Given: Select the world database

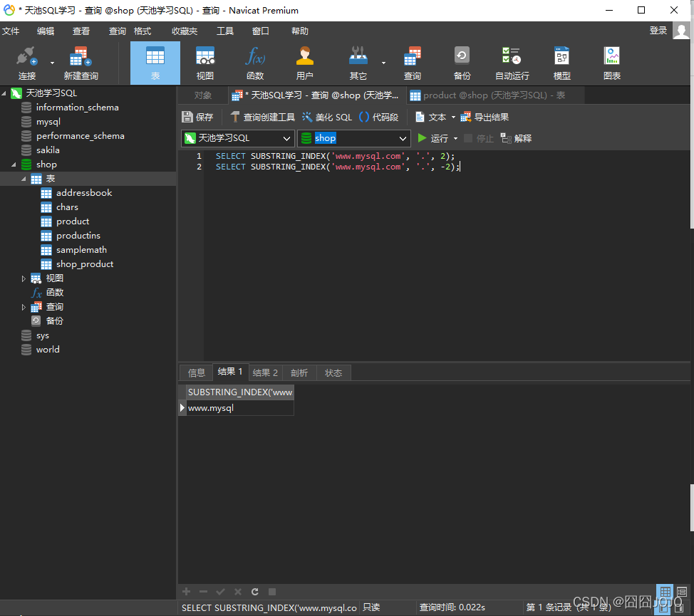Looking at the screenshot, I should click(48, 350).
